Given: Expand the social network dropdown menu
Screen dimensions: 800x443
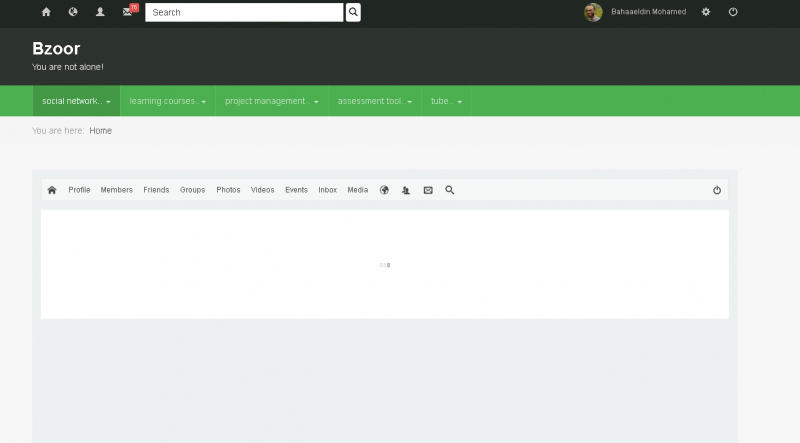Looking at the screenshot, I should pos(77,101).
